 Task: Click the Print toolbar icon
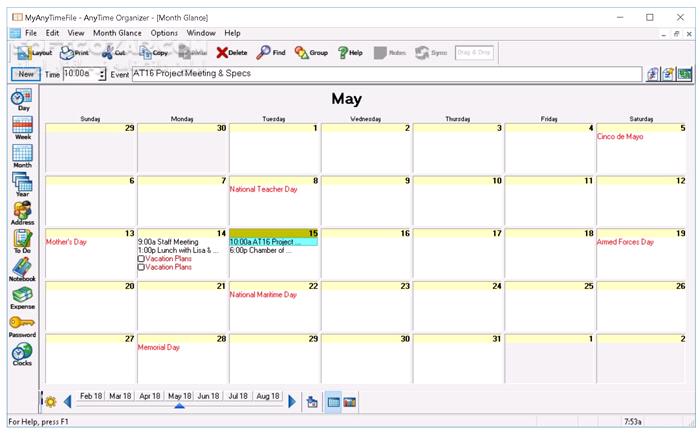pyautogui.click(x=74, y=53)
